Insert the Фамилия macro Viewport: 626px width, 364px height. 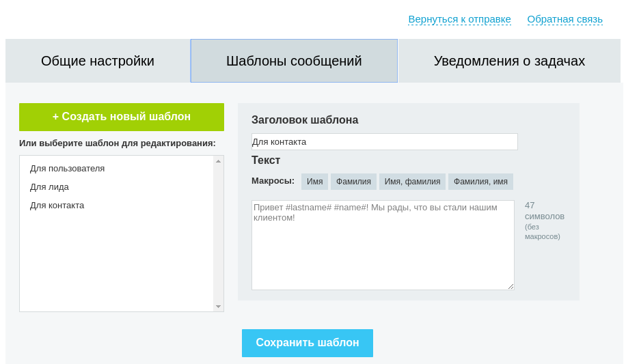(353, 182)
